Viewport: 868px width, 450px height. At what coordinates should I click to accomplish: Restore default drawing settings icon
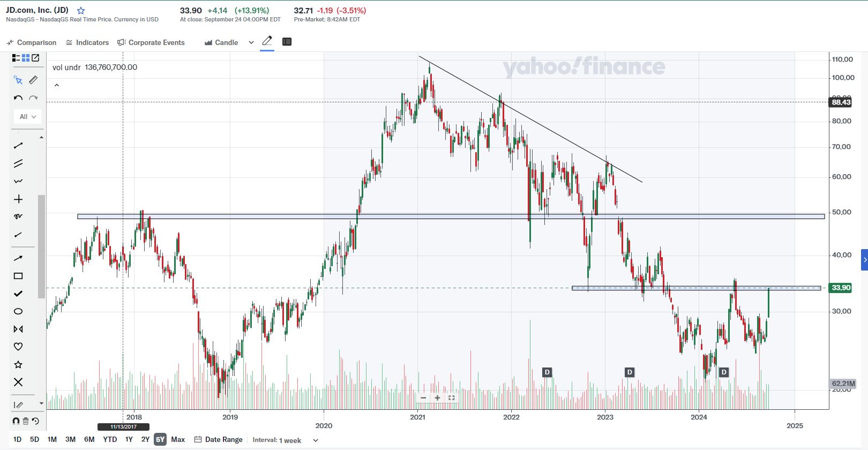coord(35,421)
